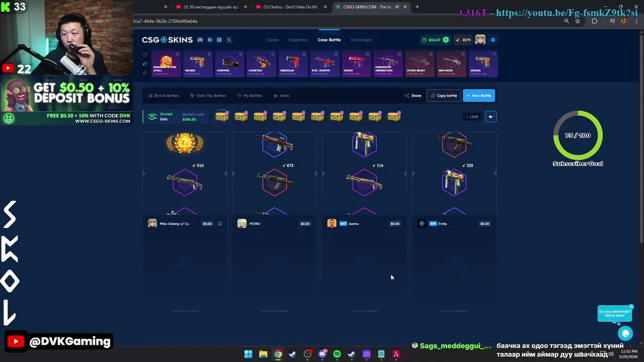Viewport: 644px width, 362px height.
Task: Click the Copy battle button
Action: click(444, 96)
